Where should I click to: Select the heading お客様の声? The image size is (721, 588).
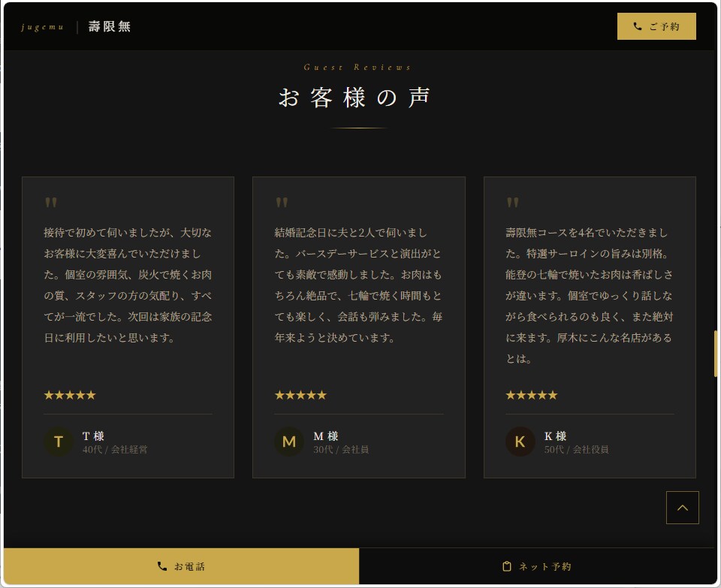pyautogui.click(x=354, y=98)
